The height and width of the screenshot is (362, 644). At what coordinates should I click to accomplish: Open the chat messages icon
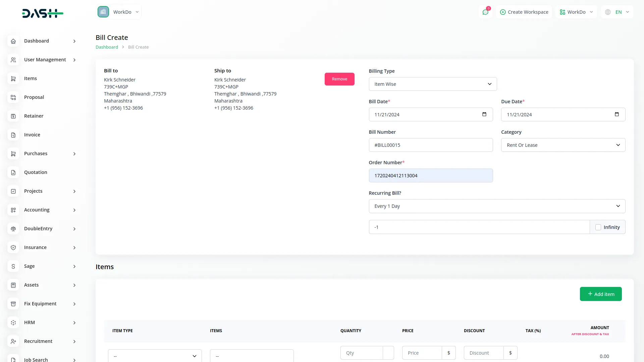[x=485, y=12]
